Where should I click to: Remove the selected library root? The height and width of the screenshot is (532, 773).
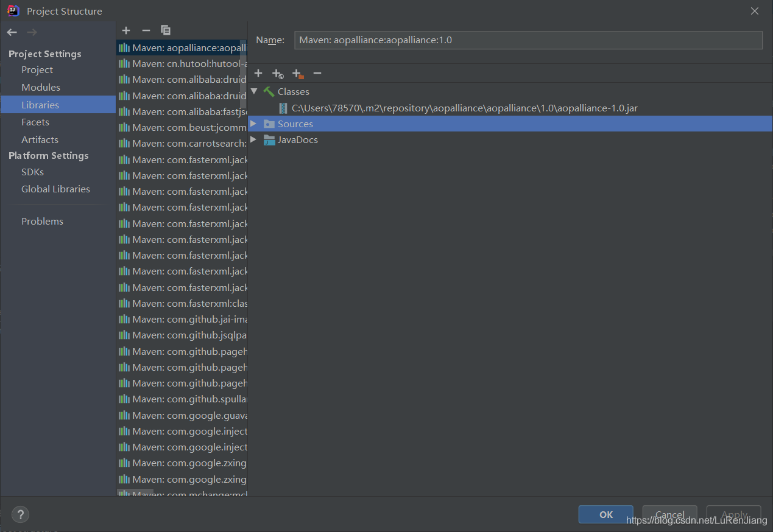click(317, 73)
